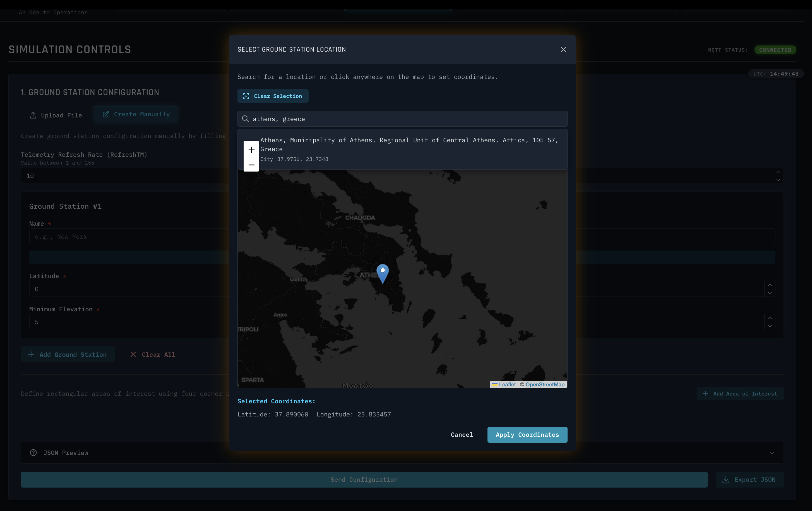The width and height of the screenshot is (812, 511).
Task: Zoom out of the map
Action: click(x=251, y=165)
